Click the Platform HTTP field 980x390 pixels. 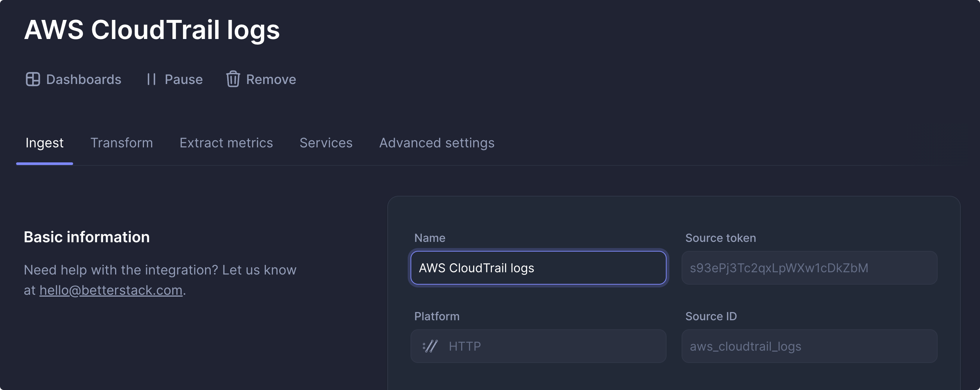click(538, 346)
